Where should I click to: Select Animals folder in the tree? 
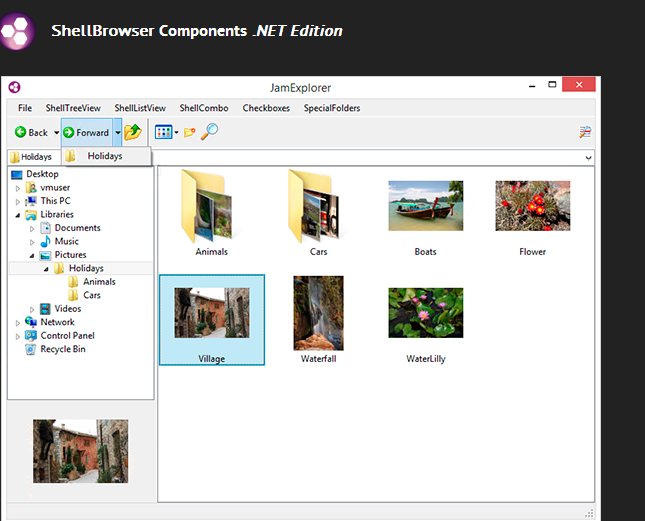pyautogui.click(x=99, y=282)
